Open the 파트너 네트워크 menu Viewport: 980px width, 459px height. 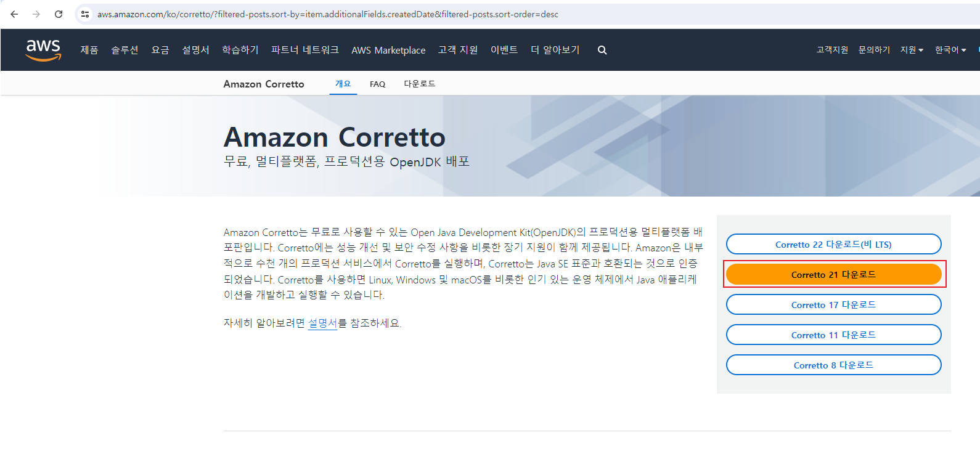(305, 50)
